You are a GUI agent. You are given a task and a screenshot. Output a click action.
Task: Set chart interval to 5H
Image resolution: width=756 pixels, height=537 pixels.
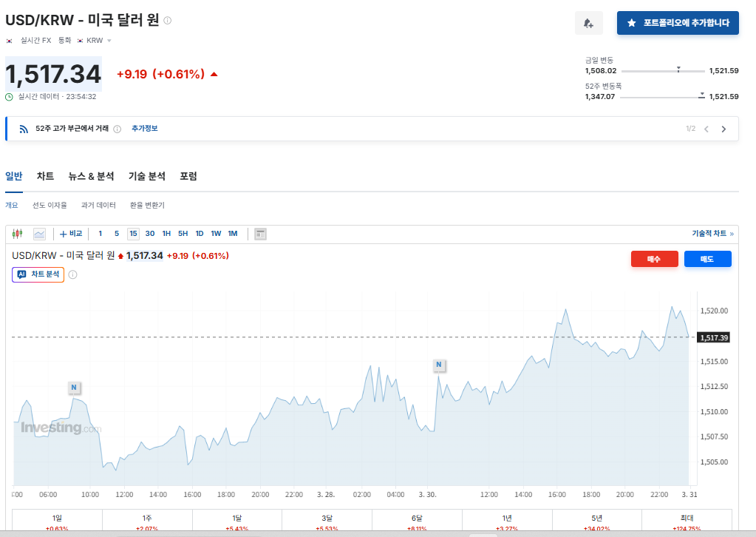tap(183, 234)
